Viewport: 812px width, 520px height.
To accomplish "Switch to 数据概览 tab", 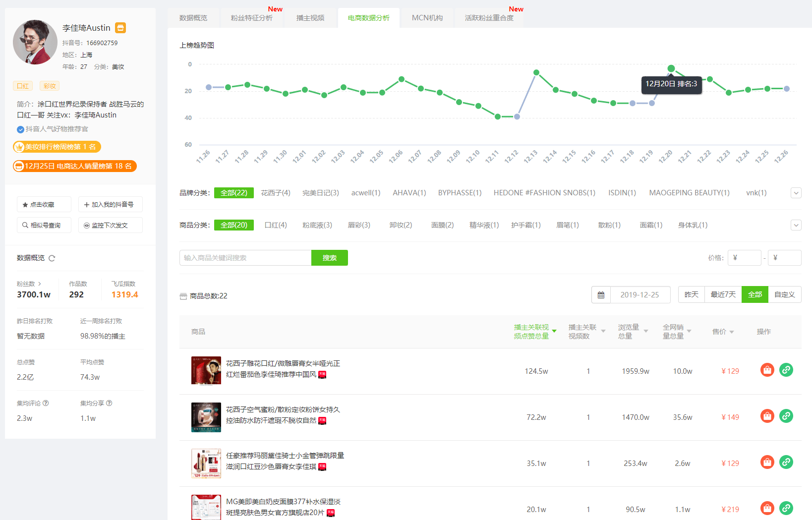I will (x=193, y=18).
